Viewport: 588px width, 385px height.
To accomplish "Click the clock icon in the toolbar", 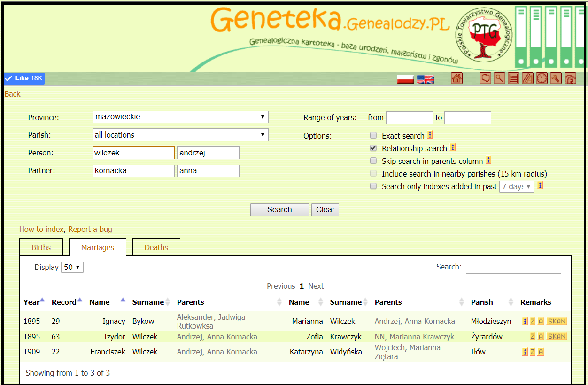I will tap(542, 78).
